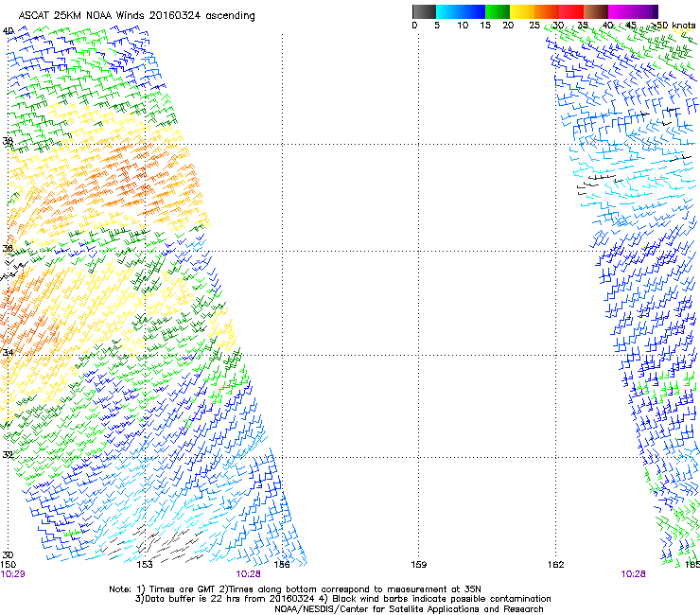This screenshot has width=700, height=615.
Task: Click the '10:28' time label near 156
Action: click(x=248, y=574)
